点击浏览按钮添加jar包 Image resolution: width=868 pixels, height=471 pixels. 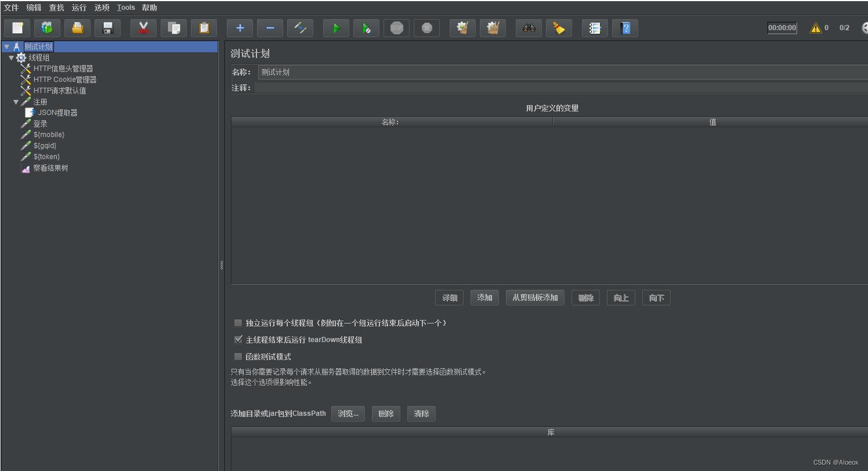click(x=348, y=414)
